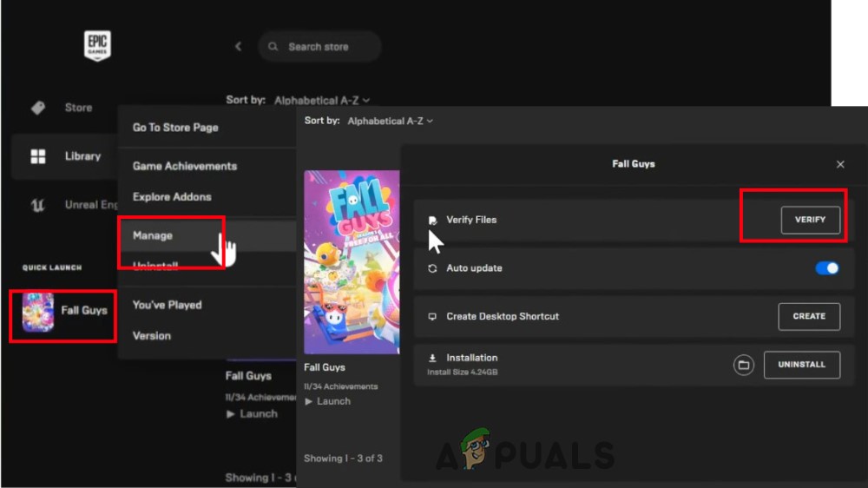Open installation folder with folder icon
868x488 pixels.
click(744, 365)
